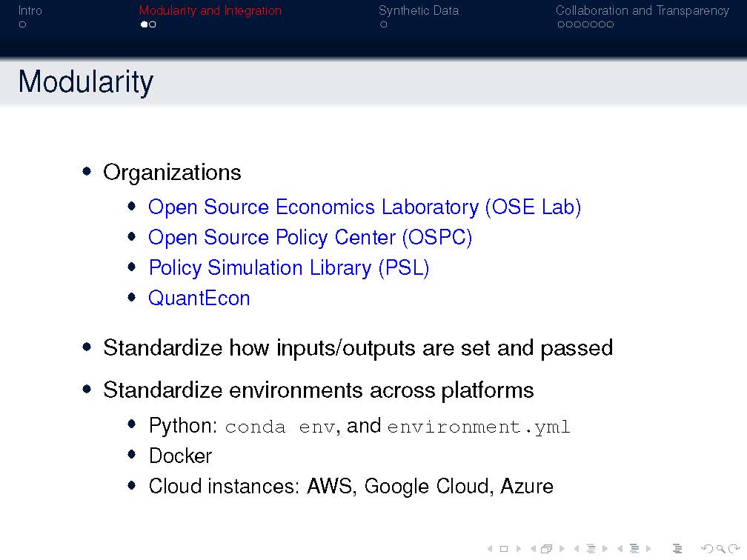
Task: Select the slide dot under Synthetic Data
Action: (x=384, y=24)
